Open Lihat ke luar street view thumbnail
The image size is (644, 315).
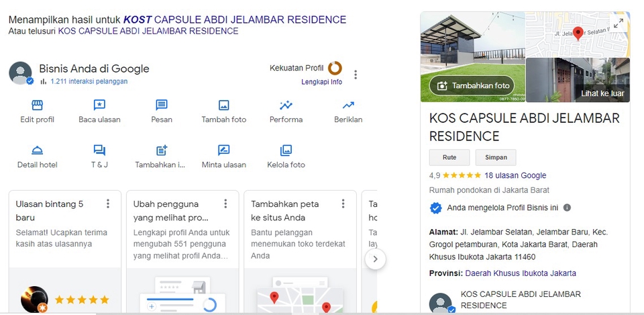pos(578,80)
